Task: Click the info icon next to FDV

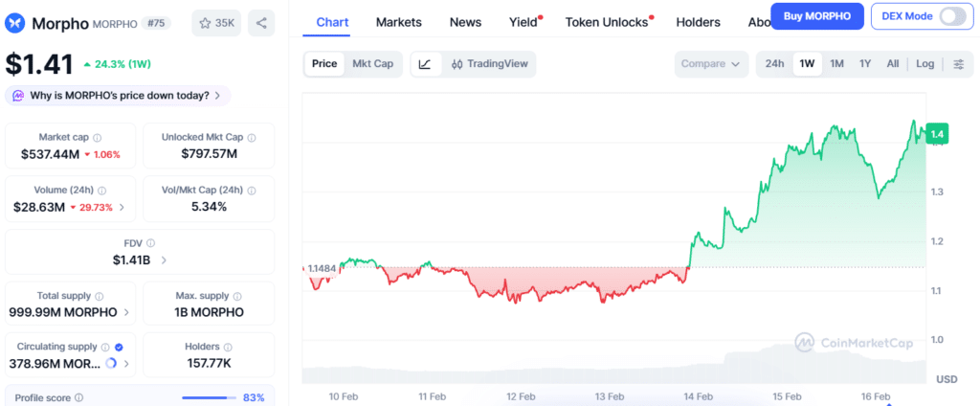Action: [150, 243]
